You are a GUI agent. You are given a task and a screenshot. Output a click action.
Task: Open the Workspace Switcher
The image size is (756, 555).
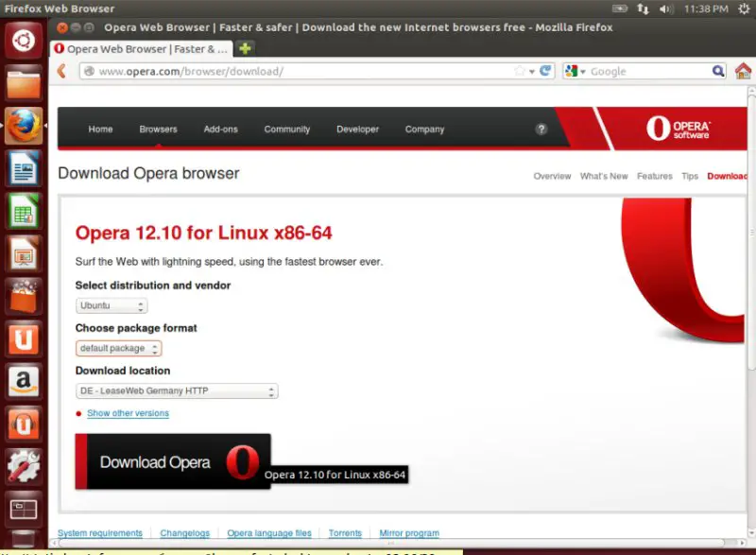pos(23,509)
